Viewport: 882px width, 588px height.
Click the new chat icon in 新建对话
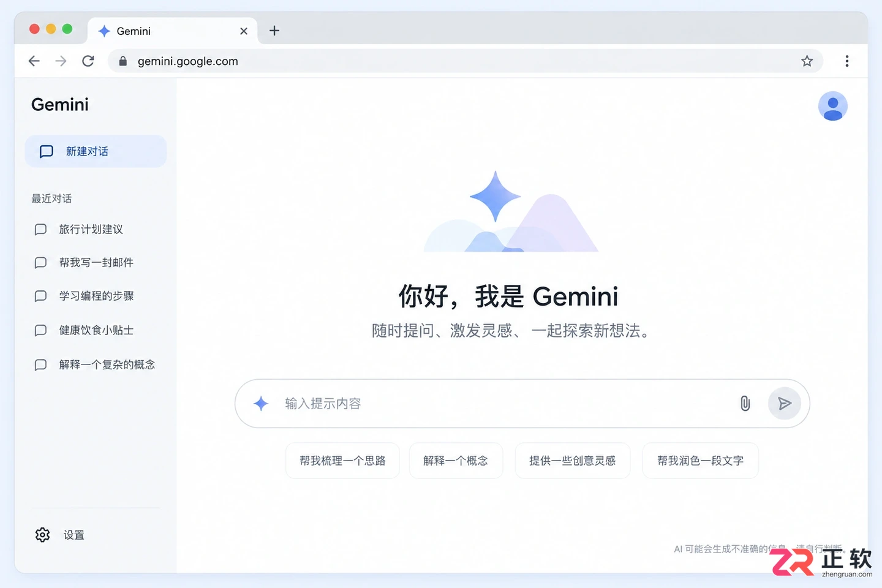coord(47,151)
